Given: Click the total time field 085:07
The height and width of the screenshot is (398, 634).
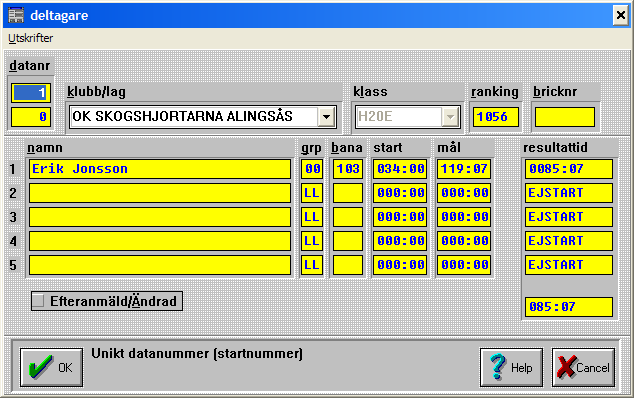Looking at the screenshot, I should point(569,307).
